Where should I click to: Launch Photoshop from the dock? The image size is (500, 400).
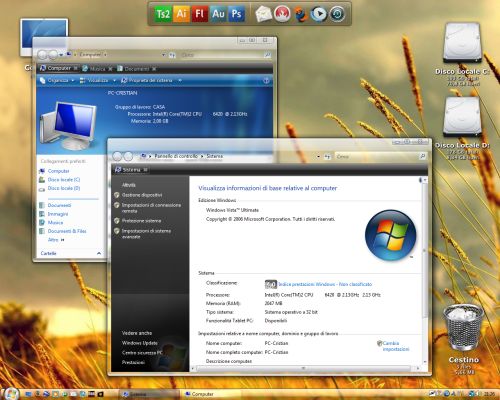tap(236, 14)
